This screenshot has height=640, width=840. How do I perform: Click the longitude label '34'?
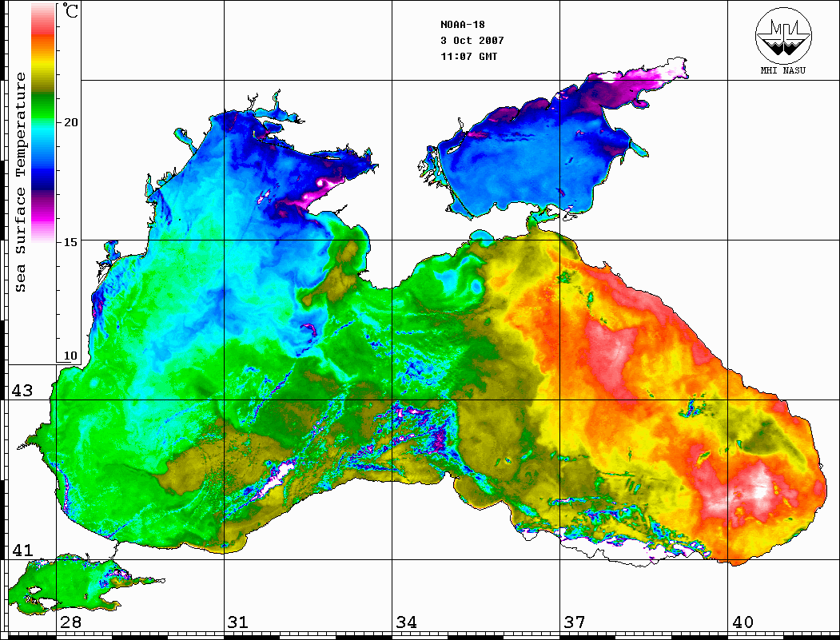407,622
